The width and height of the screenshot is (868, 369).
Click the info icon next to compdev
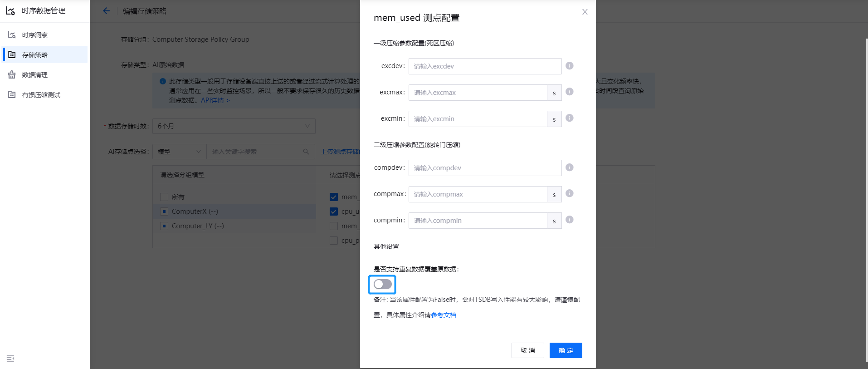[x=570, y=167]
